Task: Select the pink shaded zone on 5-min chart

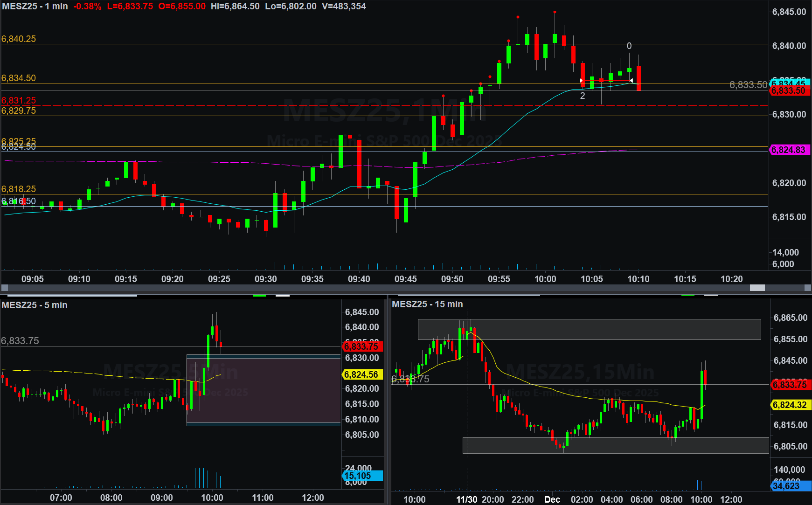Action: point(264,390)
